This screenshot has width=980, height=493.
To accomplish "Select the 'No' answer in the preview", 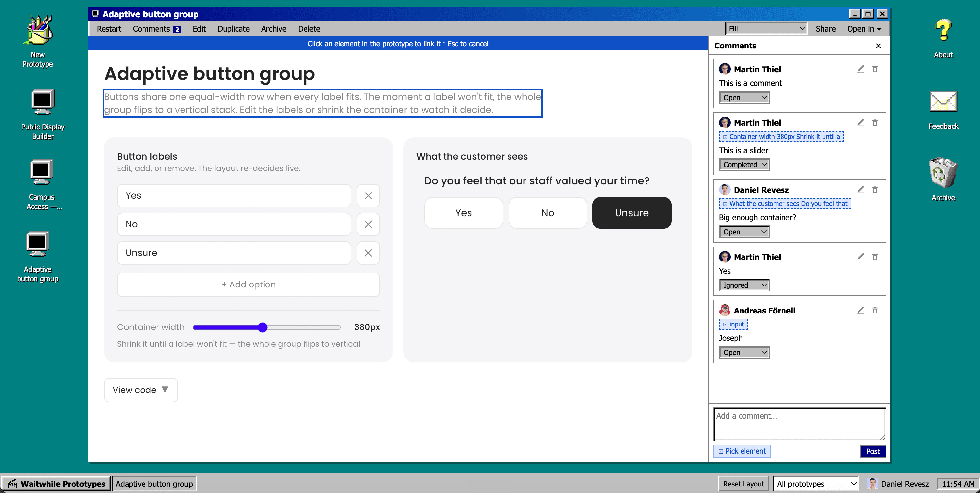I will click(x=548, y=213).
